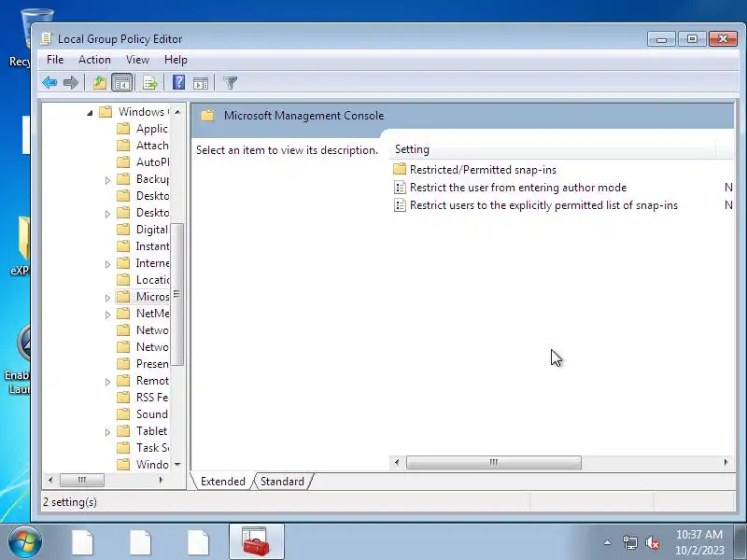Select the Sound folder in tree

(143, 413)
